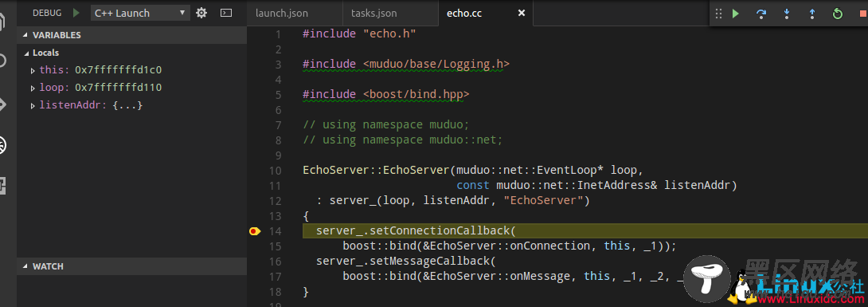868x307 pixels.
Task: Collapse the WATCH section
Action: coord(25,266)
